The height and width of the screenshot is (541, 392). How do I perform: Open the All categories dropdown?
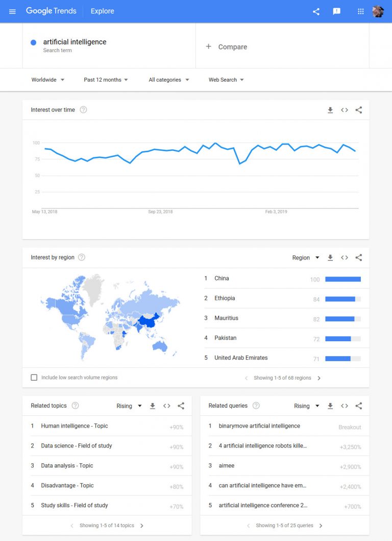[x=169, y=80]
